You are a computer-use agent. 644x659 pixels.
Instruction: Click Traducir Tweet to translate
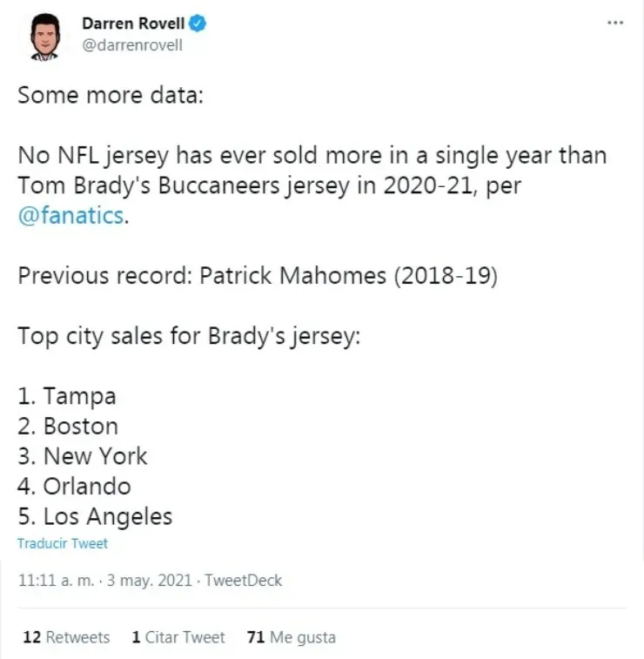tap(63, 543)
